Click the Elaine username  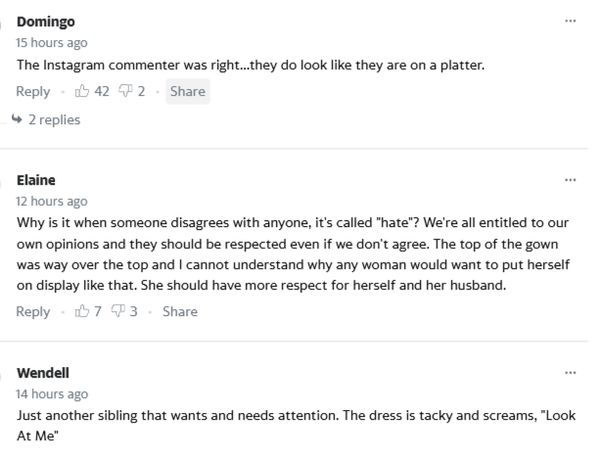point(36,180)
